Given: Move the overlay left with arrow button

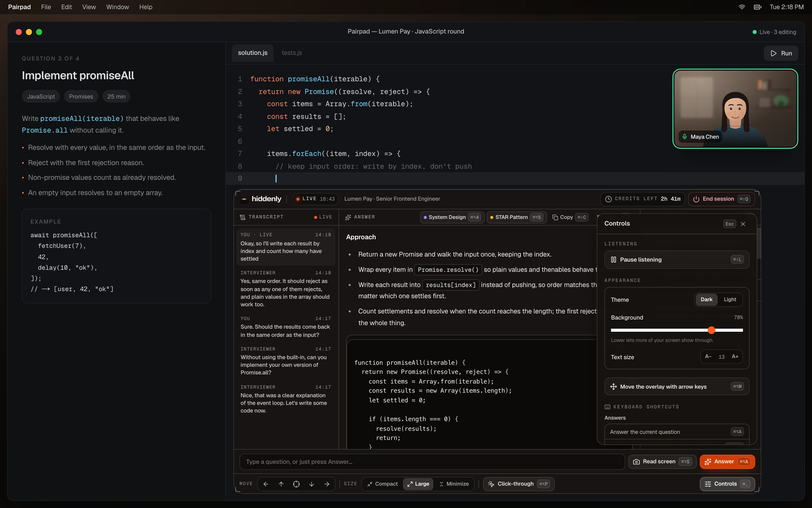Looking at the screenshot, I should click(266, 484).
